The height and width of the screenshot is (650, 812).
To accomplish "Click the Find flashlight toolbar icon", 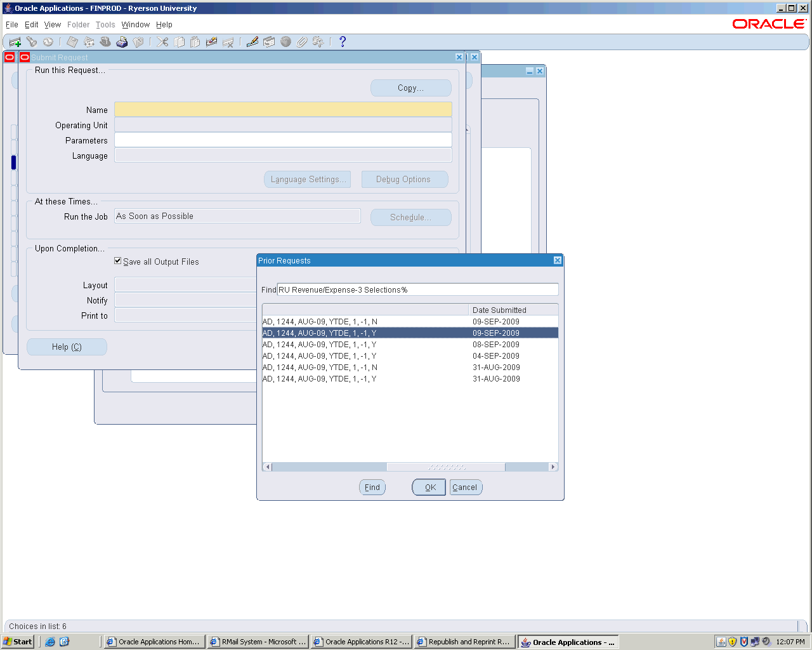I will (x=31, y=42).
